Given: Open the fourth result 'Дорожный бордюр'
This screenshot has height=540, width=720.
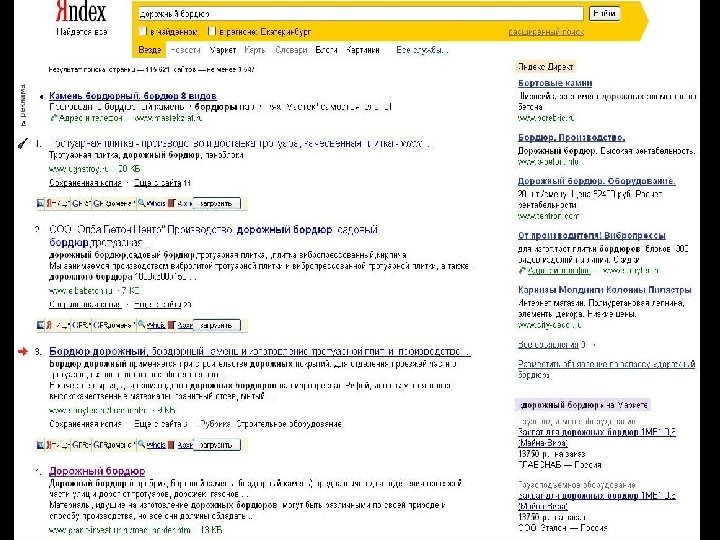Looking at the screenshot, I should [x=97, y=471].
